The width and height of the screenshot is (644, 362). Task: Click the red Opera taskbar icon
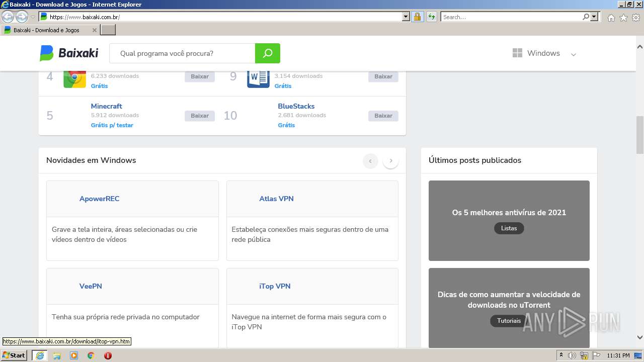108,355
